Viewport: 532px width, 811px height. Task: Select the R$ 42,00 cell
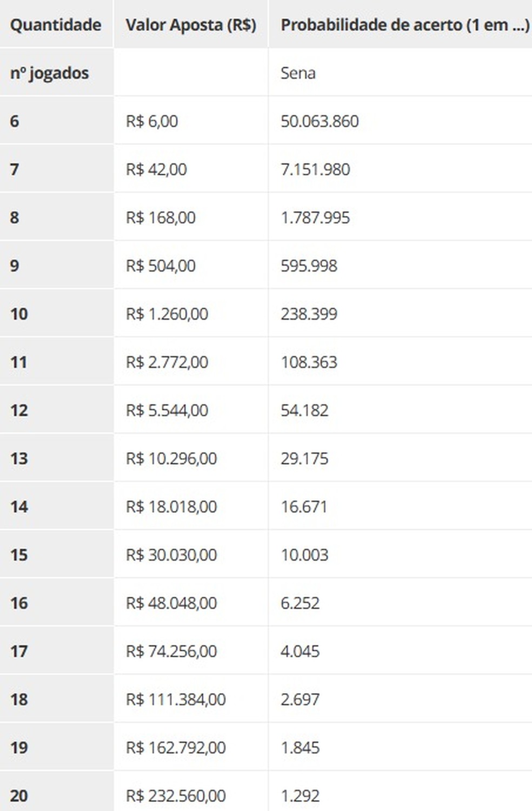click(156, 169)
